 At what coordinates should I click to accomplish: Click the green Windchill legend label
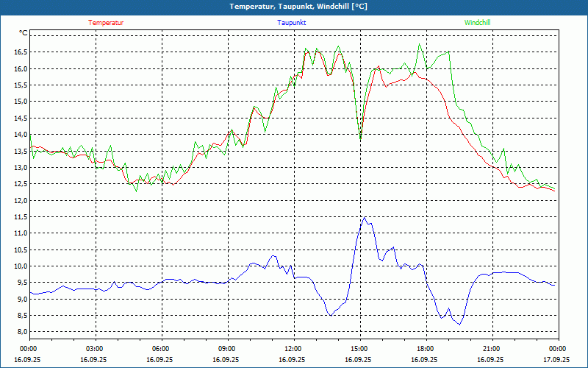(477, 23)
